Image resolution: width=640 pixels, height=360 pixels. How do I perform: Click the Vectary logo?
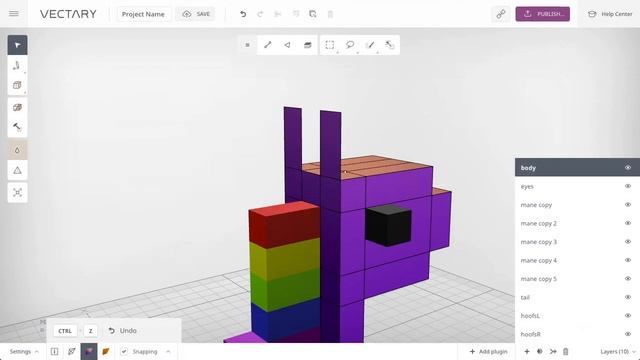coord(68,14)
